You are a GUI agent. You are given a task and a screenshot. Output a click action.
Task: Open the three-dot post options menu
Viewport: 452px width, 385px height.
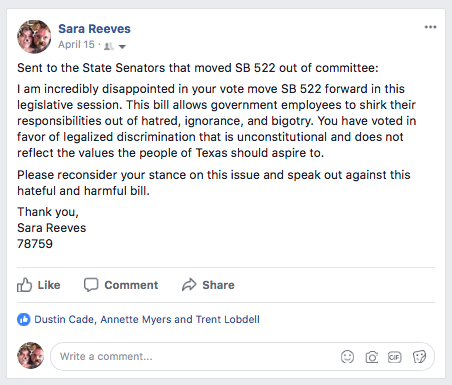pos(430,27)
